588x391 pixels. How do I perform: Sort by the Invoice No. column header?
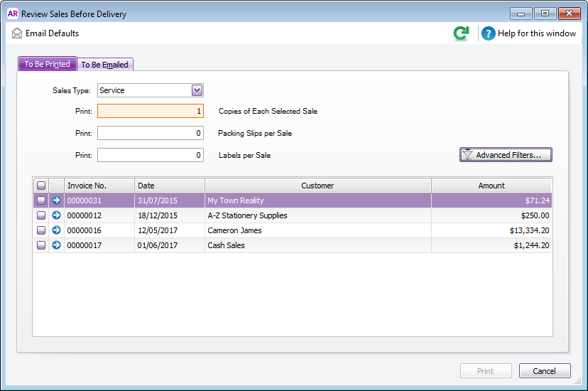tap(99, 186)
